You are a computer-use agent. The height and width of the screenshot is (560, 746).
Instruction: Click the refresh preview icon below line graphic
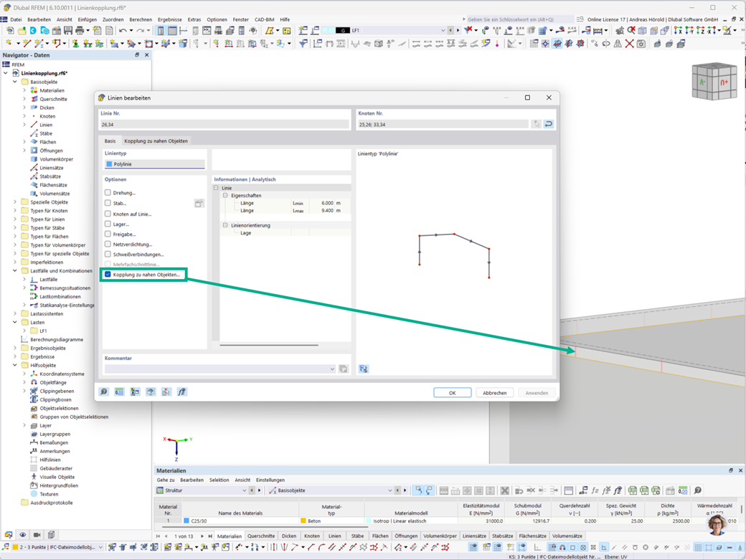[x=364, y=369]
